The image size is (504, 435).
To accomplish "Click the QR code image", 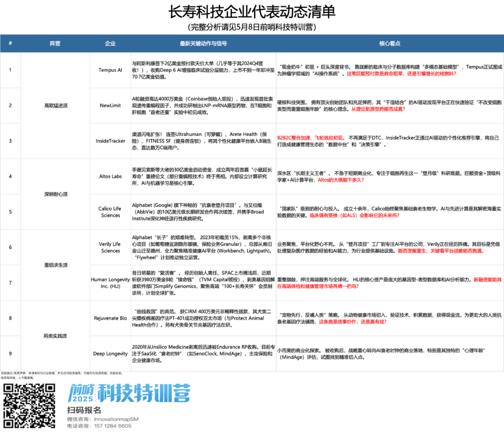I will 29,406.
